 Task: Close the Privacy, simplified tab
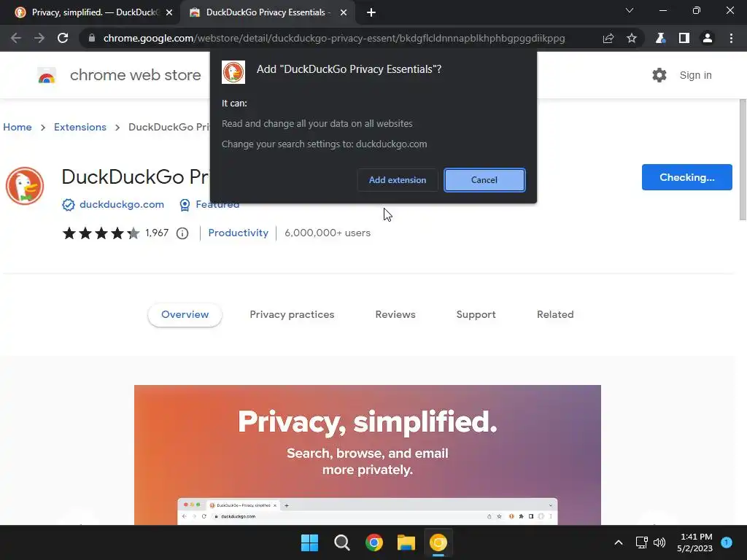pos(169,13)
